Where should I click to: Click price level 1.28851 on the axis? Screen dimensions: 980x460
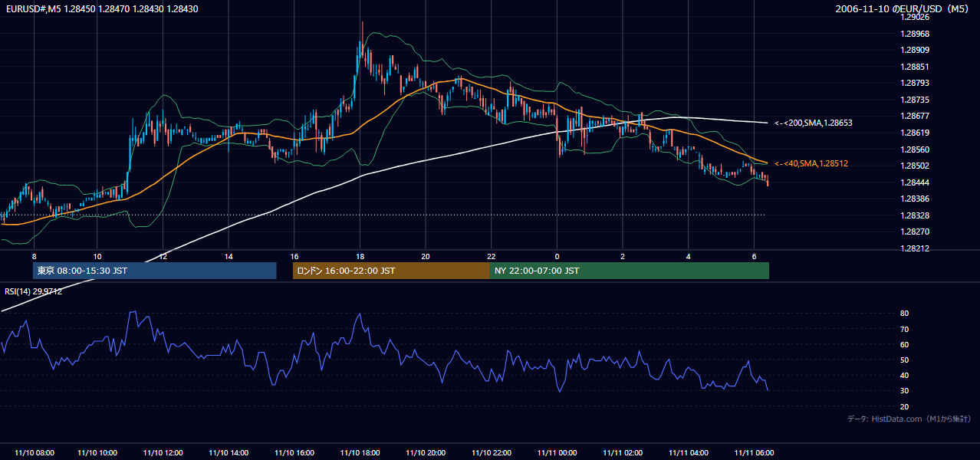[x=914, y=67]
